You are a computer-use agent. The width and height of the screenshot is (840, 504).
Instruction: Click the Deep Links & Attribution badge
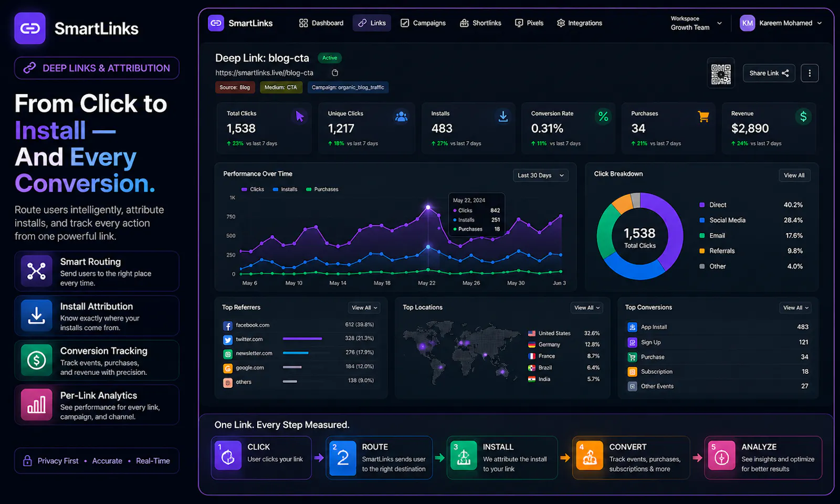(97, 68)
